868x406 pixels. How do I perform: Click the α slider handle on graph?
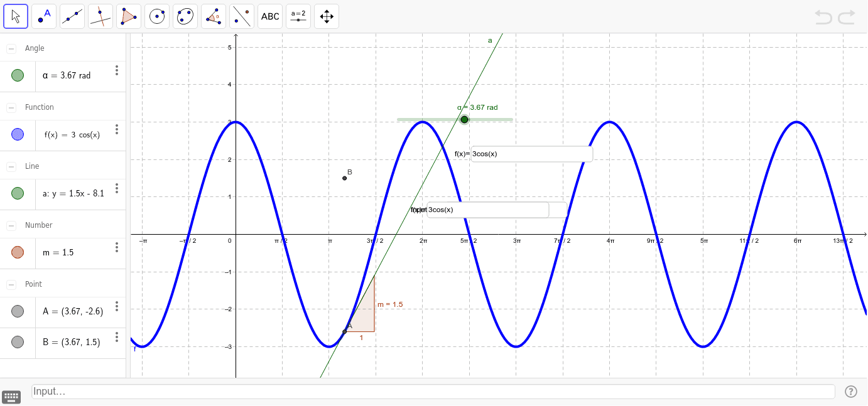(464, 119)
